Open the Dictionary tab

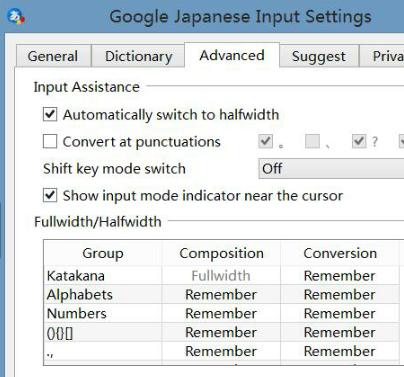pos(139,56)
